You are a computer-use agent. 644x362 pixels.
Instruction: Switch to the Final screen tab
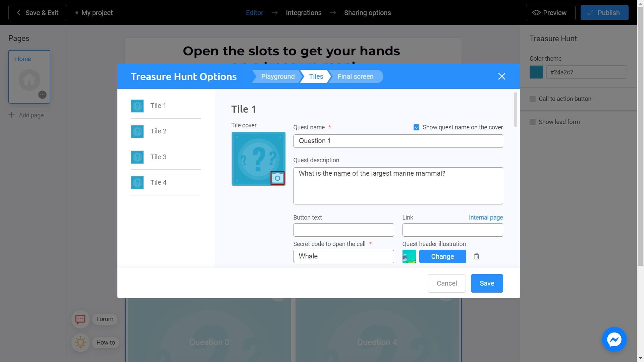(x=356, y=76)
